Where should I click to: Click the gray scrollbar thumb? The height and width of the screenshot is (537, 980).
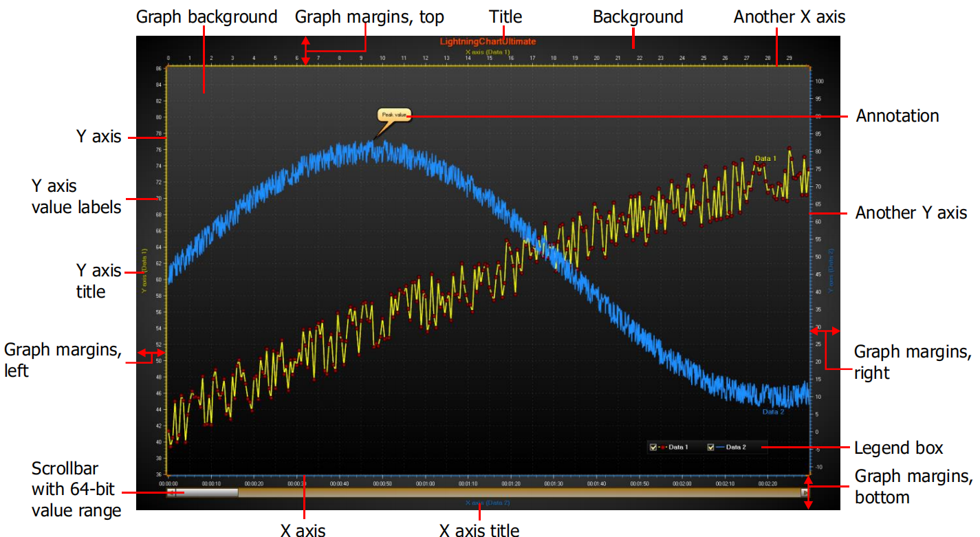(x=206, y=492)
